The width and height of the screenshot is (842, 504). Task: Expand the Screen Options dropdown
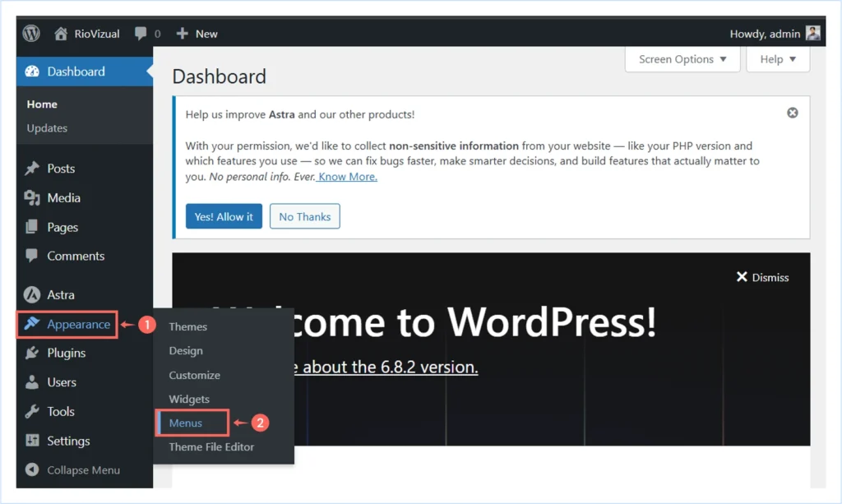pyautogui.click(x=682, y=59)
